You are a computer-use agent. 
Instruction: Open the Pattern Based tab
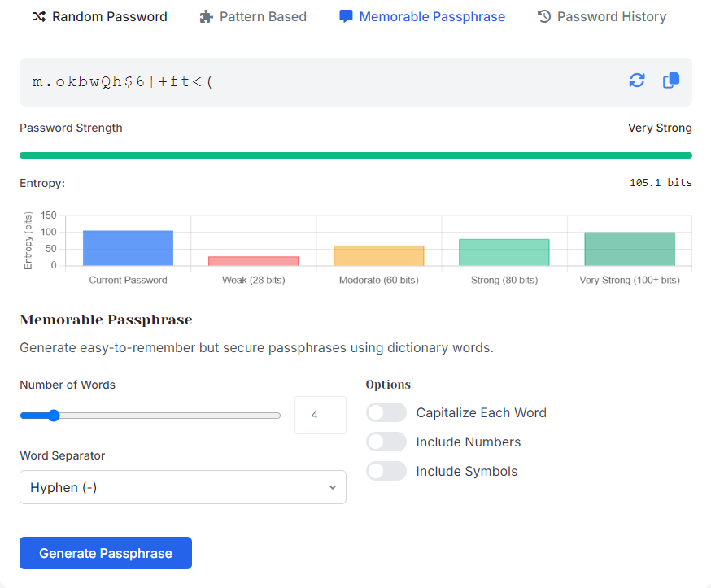pyautogui.click(x=253, y=17)
